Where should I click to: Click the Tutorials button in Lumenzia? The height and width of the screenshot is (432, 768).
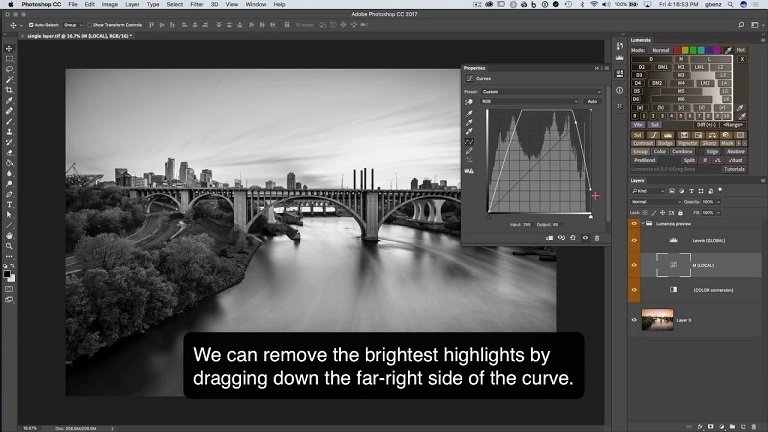pyautogui.click(x=734, y=169)
